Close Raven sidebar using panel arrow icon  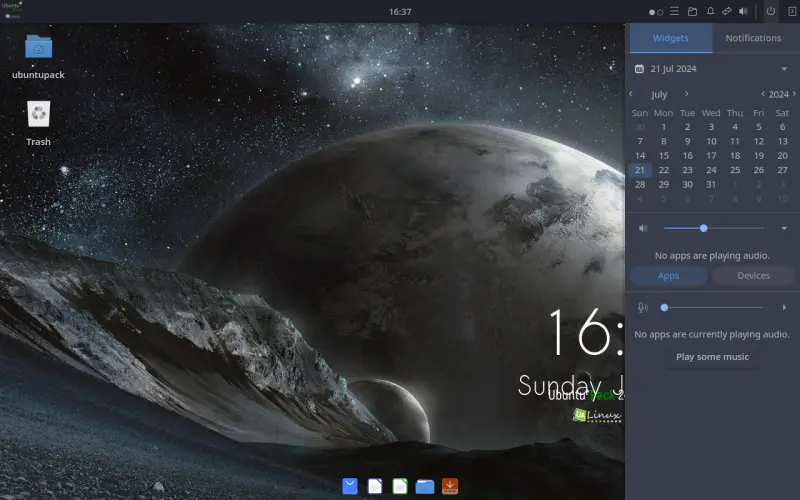(792, 11)
